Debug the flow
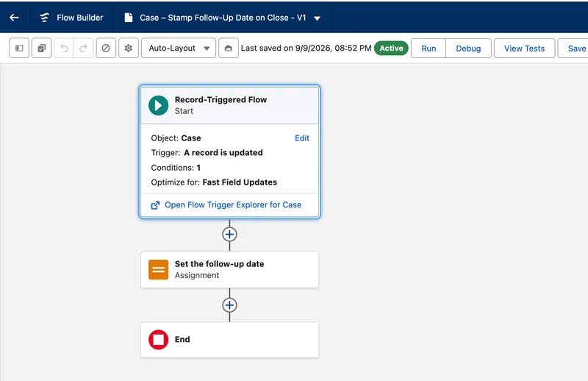The height and width of the screenshot is (381, 588). point(468,49)
